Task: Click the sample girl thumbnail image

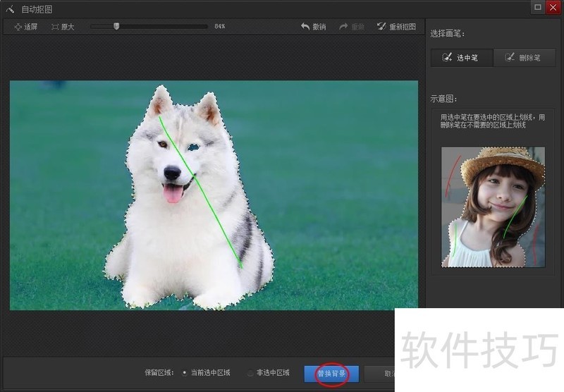Action: pos(493,207)
